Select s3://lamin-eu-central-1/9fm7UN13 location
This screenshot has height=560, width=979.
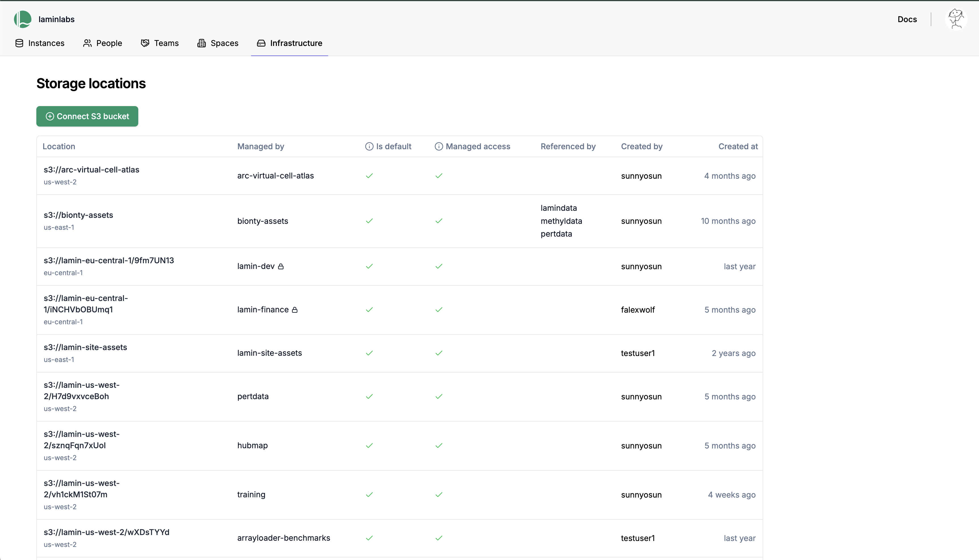coord(109,260)
